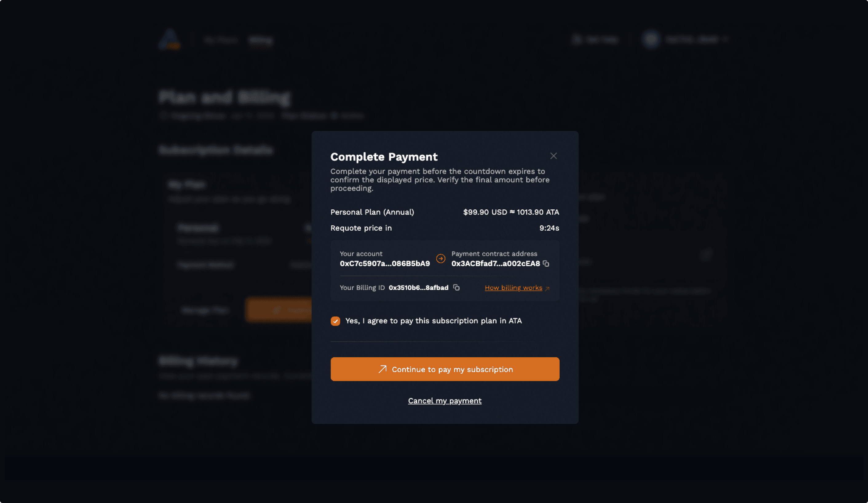Screen dimensions: 868x503
Task: Cancel my payment
Action: point(445,400)
